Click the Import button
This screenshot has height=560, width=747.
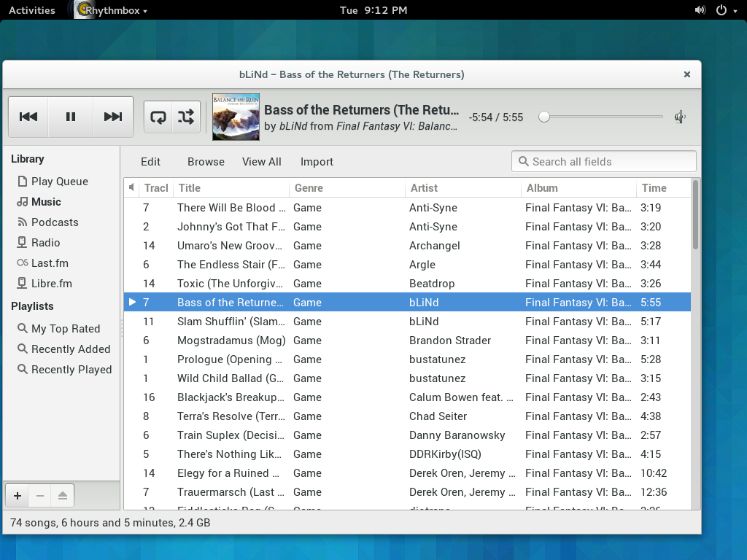point(317,162)
